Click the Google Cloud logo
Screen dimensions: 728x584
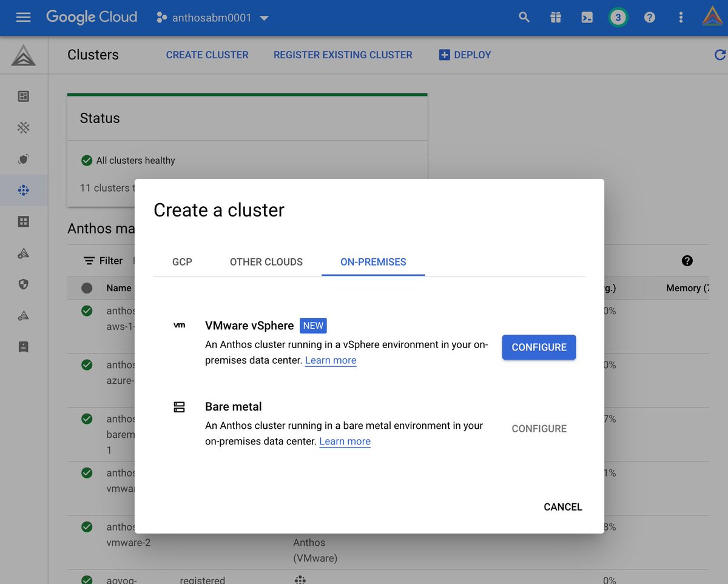coord(92,17)
